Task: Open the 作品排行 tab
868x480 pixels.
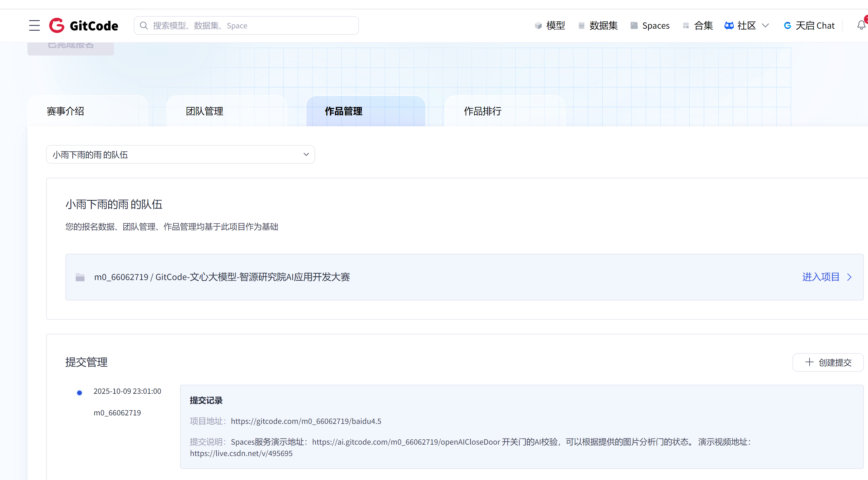Action: pos(483,111)
